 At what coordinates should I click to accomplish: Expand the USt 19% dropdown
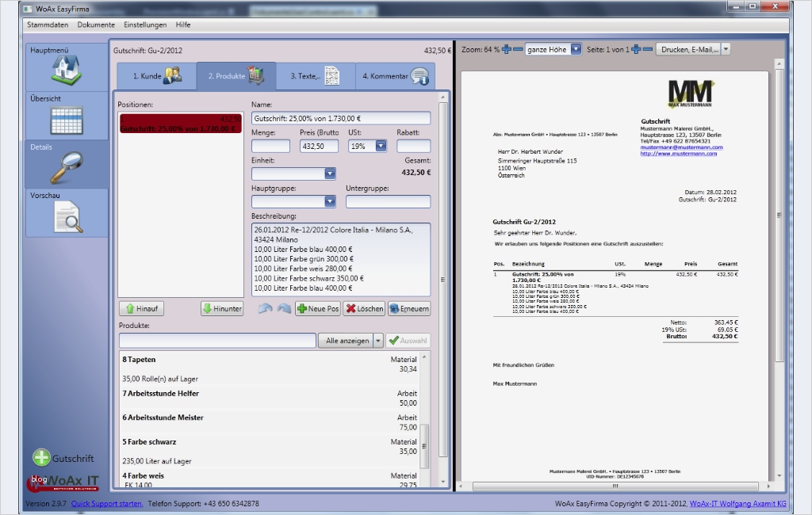click(381, 146)
